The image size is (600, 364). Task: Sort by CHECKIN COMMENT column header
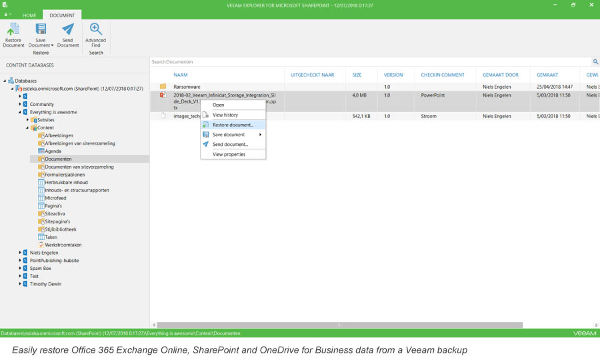click(443, 75)
